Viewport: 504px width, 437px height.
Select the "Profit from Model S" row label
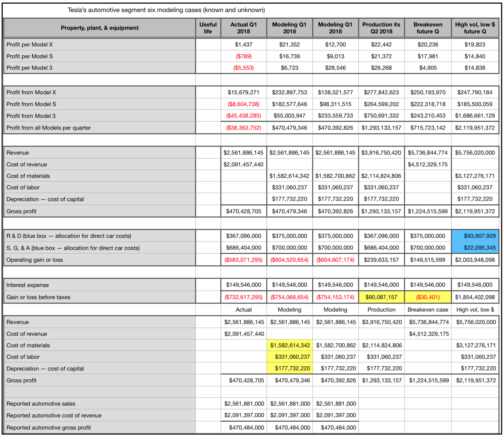tap(100, 104)
